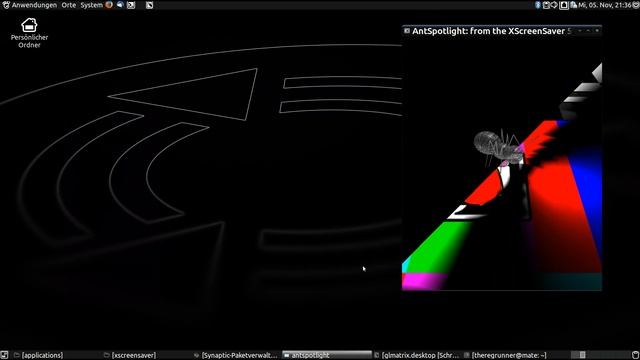Click the network connection tray icon

[x=573, y=5]
